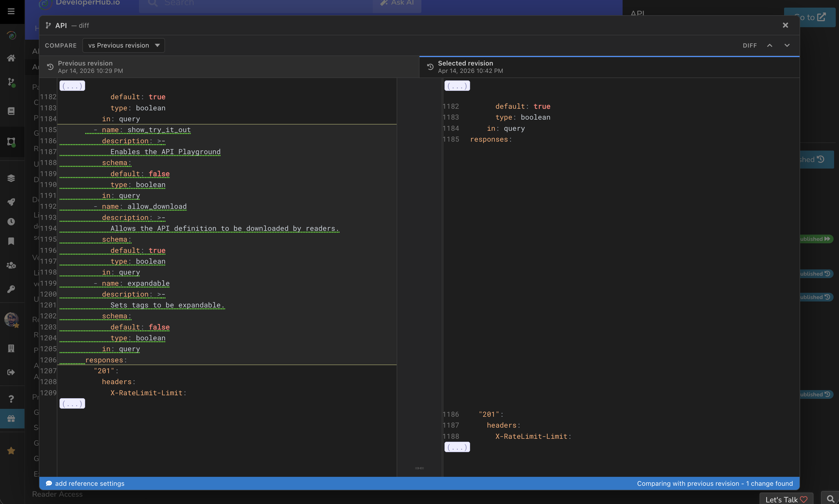Click the help question mark icon
The image size is (839, 504).
(x=11, y=399)
